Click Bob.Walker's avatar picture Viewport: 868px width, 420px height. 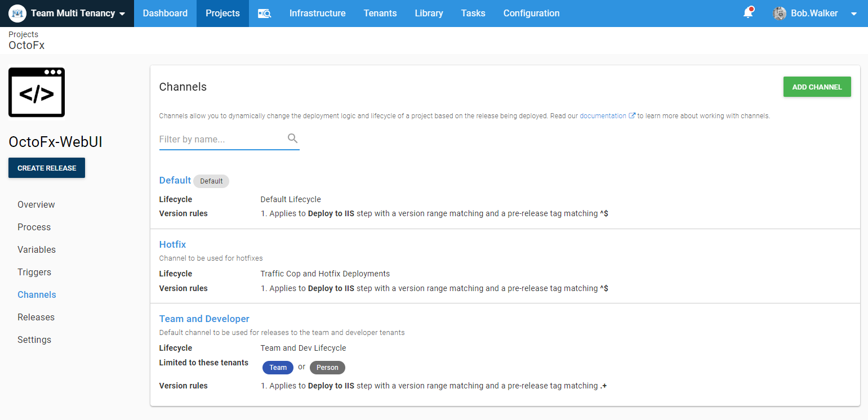[780, 14]
